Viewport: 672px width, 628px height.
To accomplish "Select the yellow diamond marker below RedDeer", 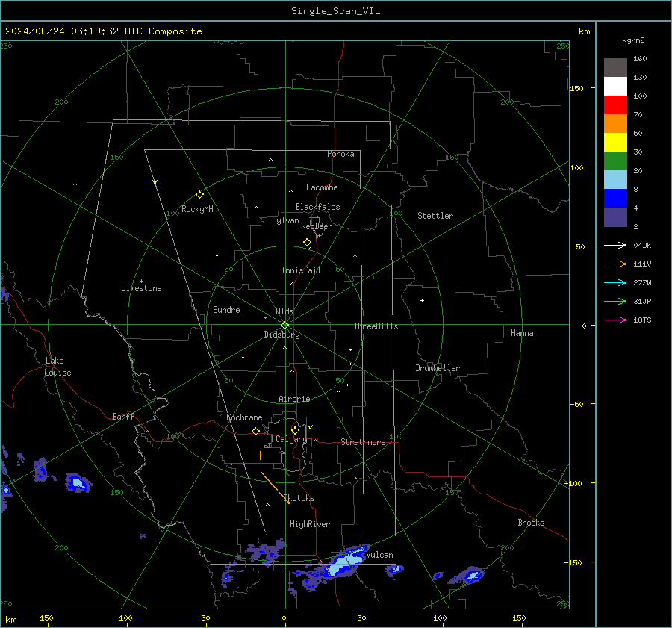I will click(x=308, y=243).
